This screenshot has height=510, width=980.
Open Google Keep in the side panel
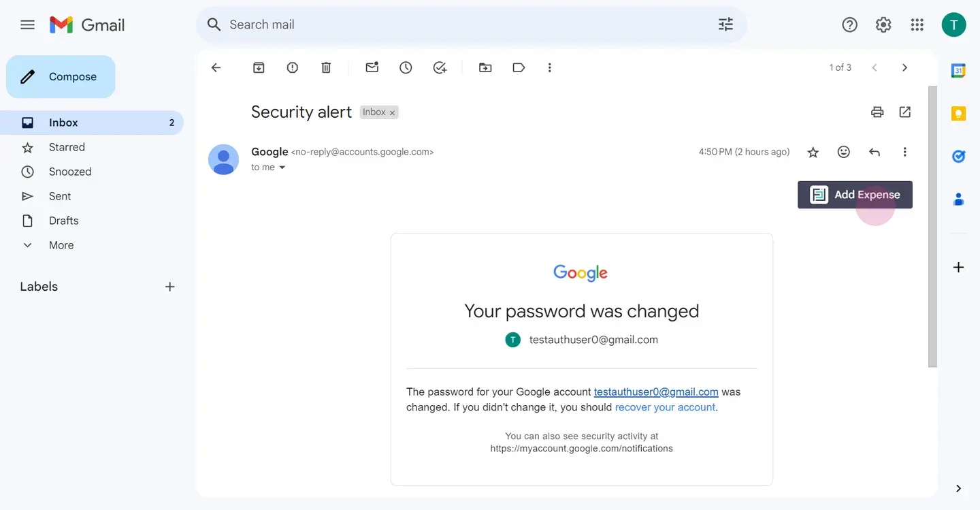(x=958, y=114)
